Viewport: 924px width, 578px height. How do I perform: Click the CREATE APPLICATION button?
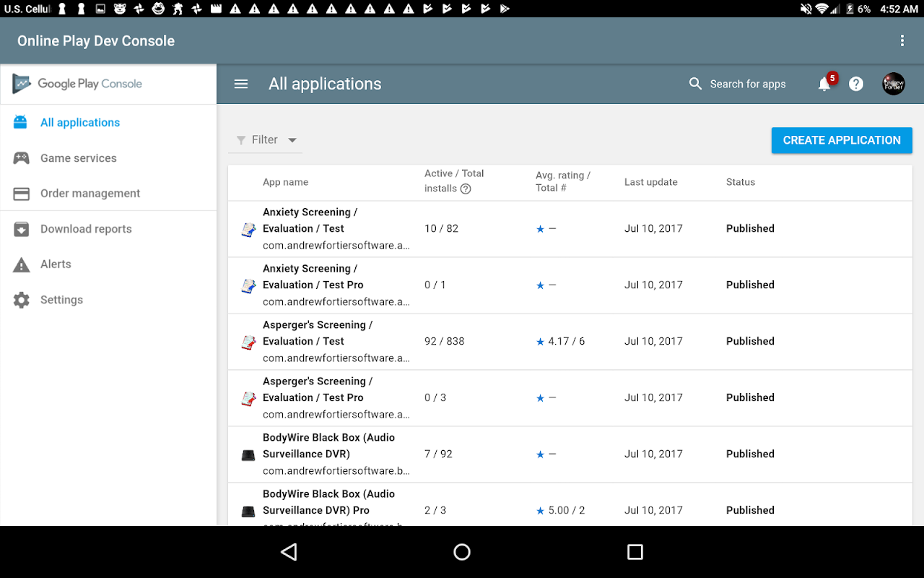[842, 140]
